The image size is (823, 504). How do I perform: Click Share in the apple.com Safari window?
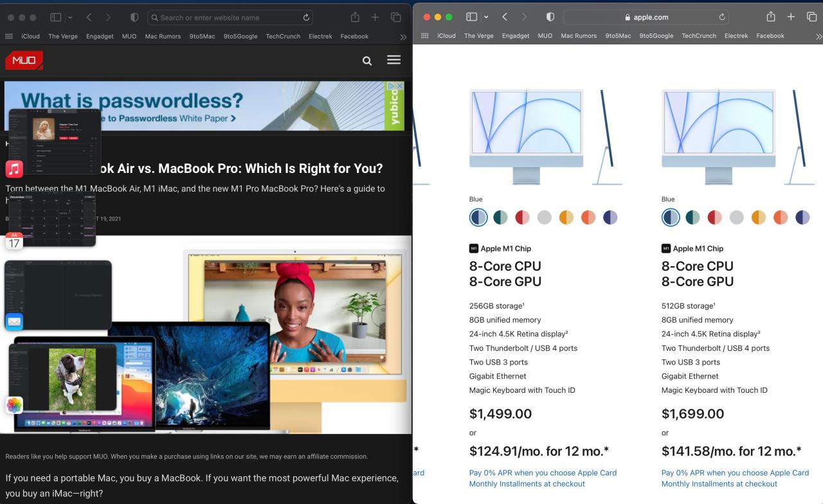771,17
